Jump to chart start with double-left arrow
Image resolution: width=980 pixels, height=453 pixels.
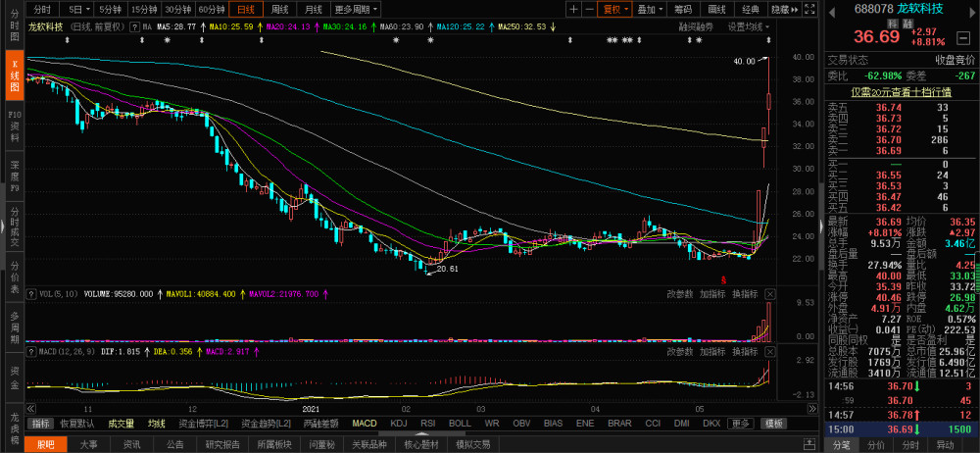32,409
